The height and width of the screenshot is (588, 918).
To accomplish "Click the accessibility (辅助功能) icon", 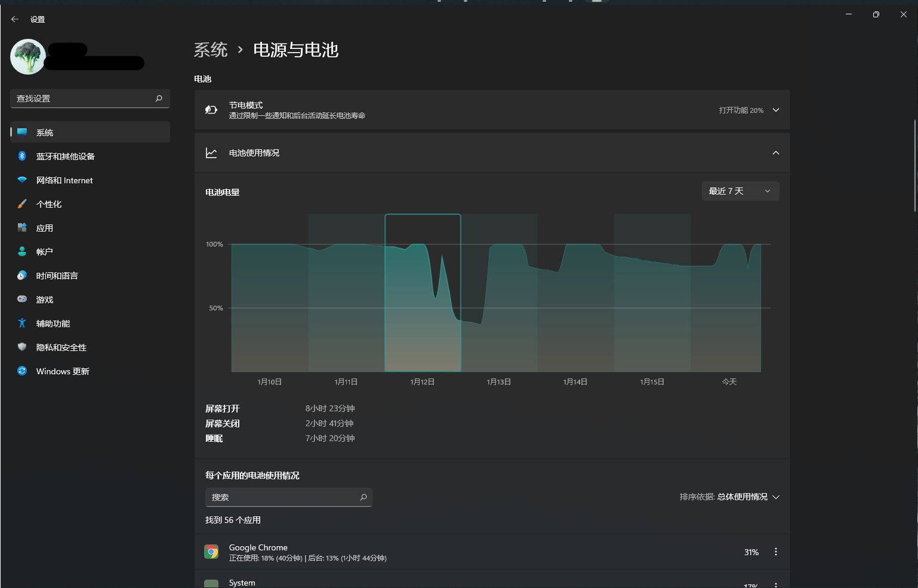I will [x=22, y=323].
